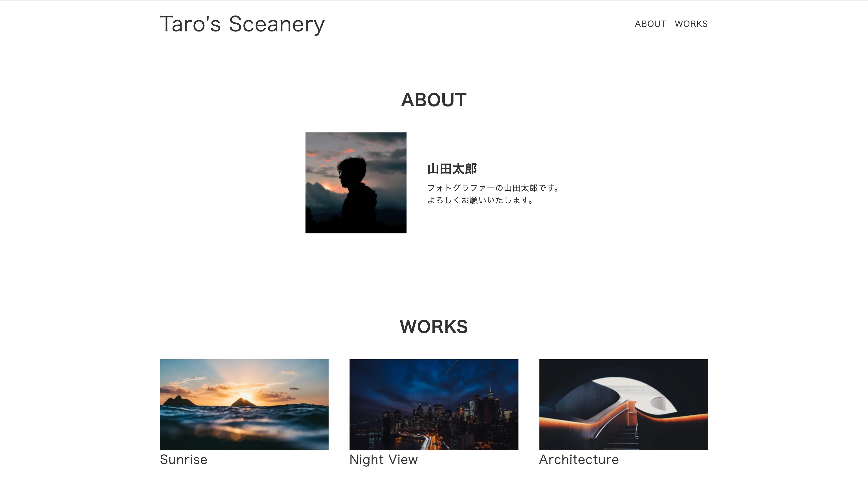The width and height of the screenshot is (868, 480).
Task: Open the WORKS navigation link
Action: tap(690, 24)
